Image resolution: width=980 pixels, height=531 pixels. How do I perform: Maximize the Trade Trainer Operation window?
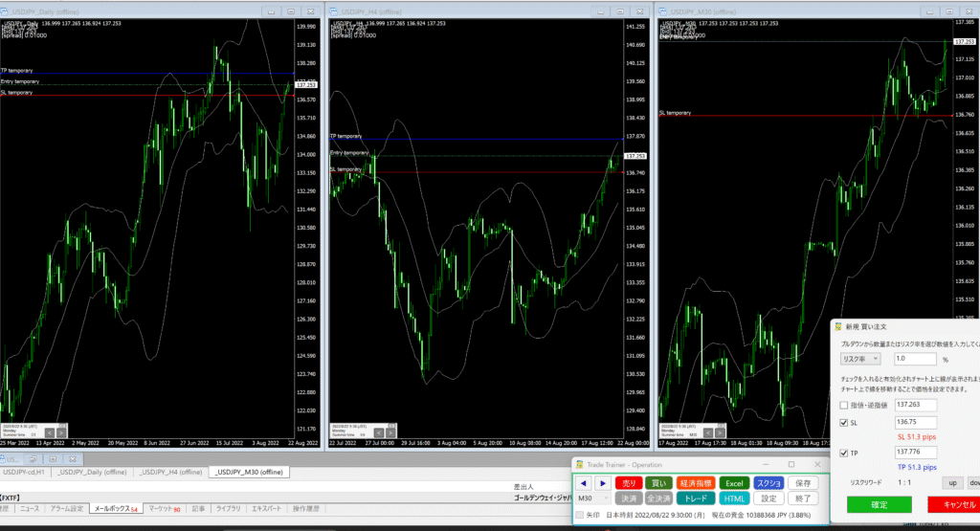791,464
